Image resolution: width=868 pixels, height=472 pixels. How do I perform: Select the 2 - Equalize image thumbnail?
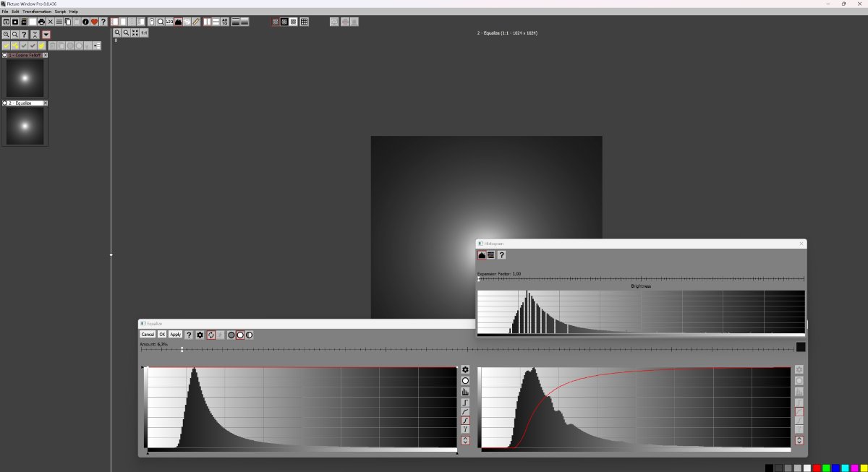[x=25, y=126]
